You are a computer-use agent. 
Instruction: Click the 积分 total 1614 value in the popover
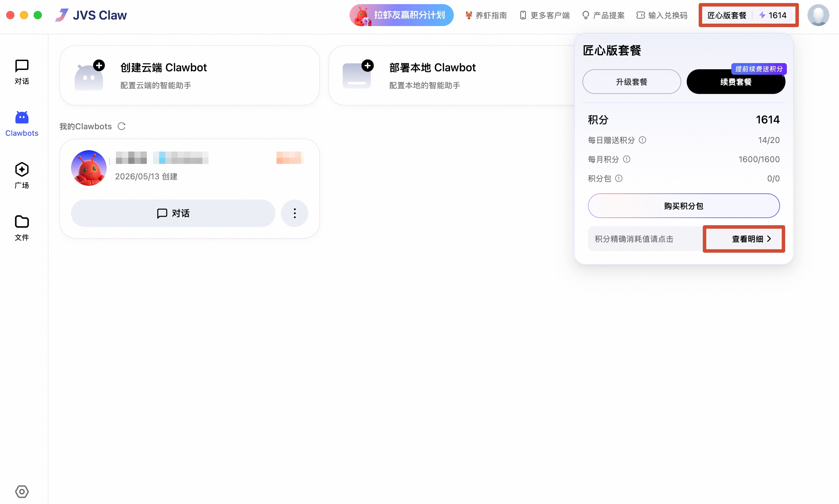[768, 119]
